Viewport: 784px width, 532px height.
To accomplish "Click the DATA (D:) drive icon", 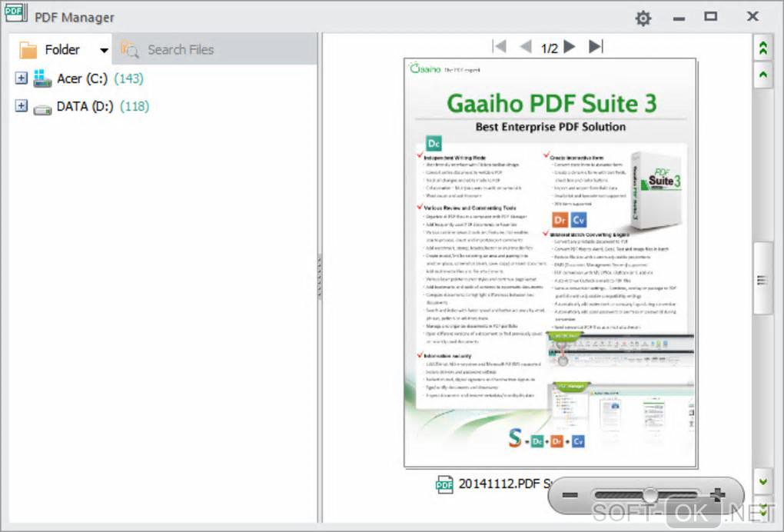I will pos(42,109).
